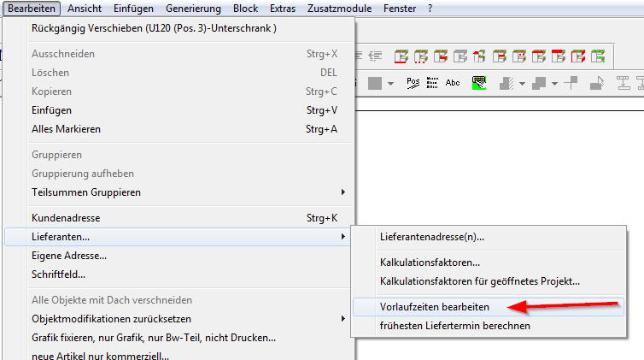Click the last cabinet icon with green corner
644x360 pixels.
[x=598, y=57]
